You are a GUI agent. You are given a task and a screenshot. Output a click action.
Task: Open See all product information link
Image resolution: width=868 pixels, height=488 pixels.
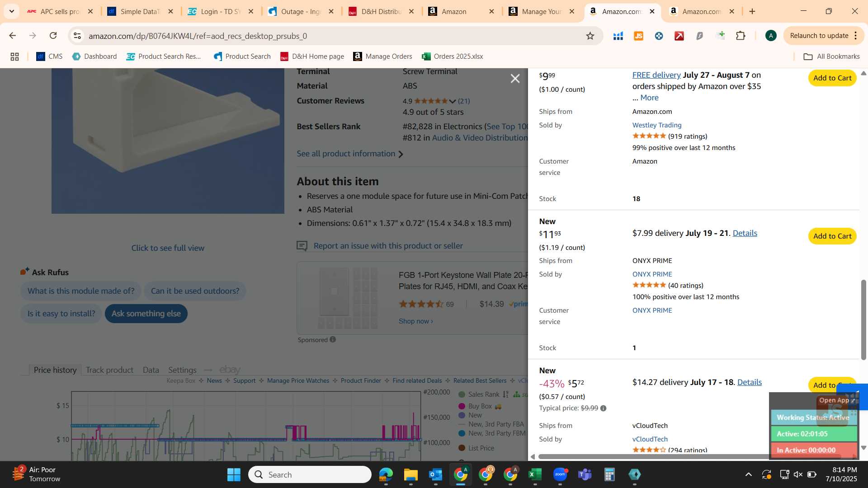[350, 154]
